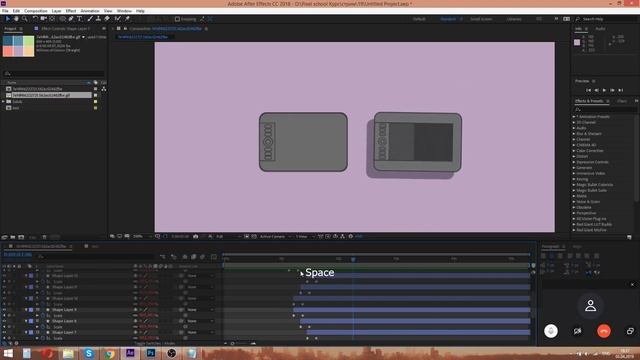Expand the Noise & Grain category
The width and height of the screenshot is (640, 360).
pos(574,202)
